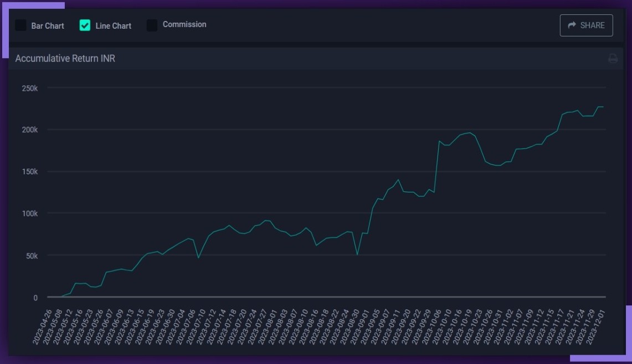
Task: Click the Accumulative Return INR title
Action: [x=65, y=59]
